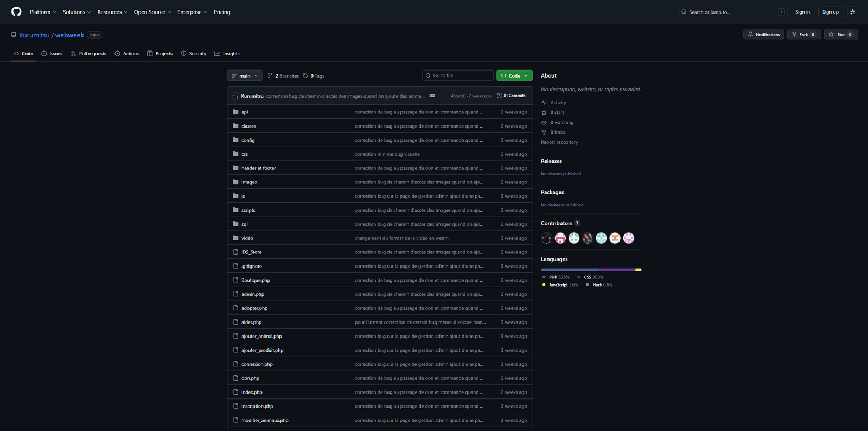Open the header et footer folder
This screenshot has height=431, width=868.
click(259, 168)
